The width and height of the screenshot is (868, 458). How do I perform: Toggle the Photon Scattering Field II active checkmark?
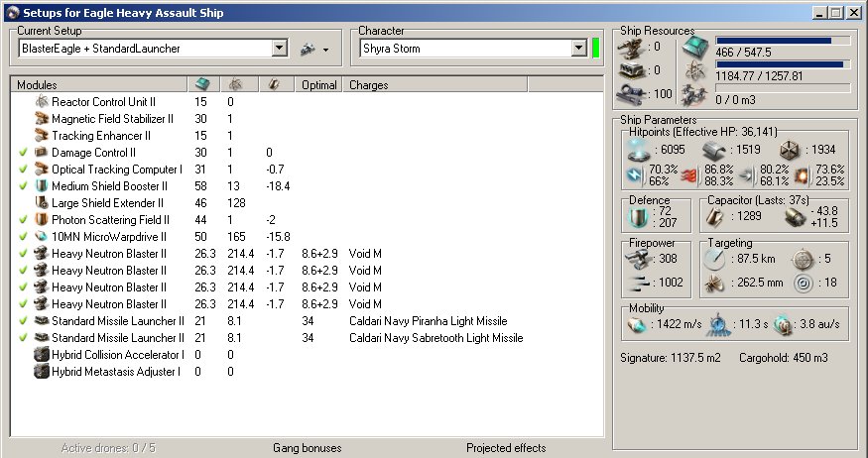(x=23, y=220)
